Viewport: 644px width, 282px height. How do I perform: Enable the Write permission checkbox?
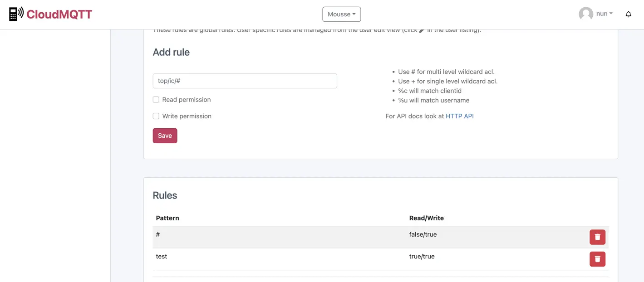click(x=156, y=116)
